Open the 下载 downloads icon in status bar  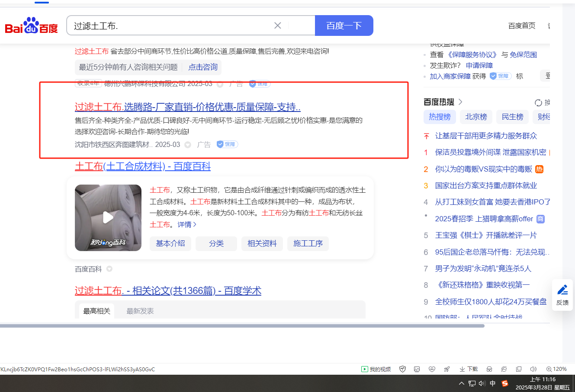pyautogui.click(x=469, y=369)
